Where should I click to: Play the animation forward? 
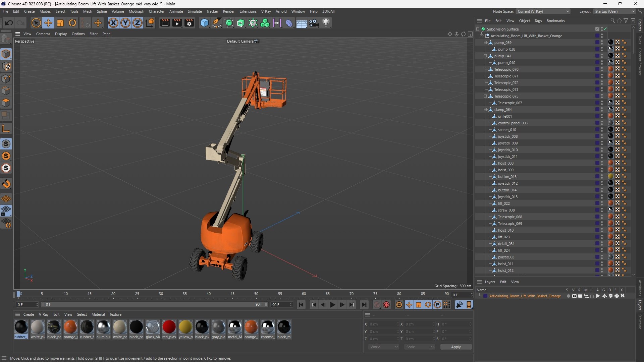point(332,305)
